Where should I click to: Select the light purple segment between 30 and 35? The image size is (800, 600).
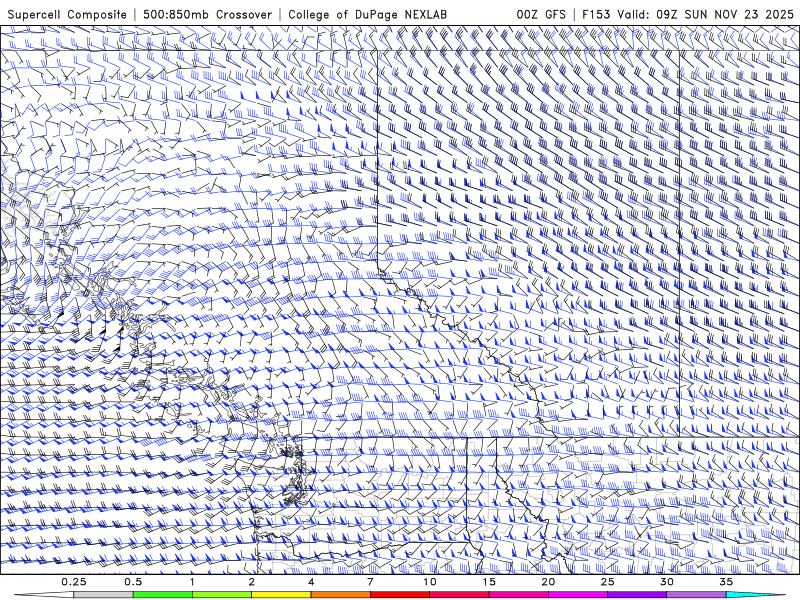tap(696, 595)
